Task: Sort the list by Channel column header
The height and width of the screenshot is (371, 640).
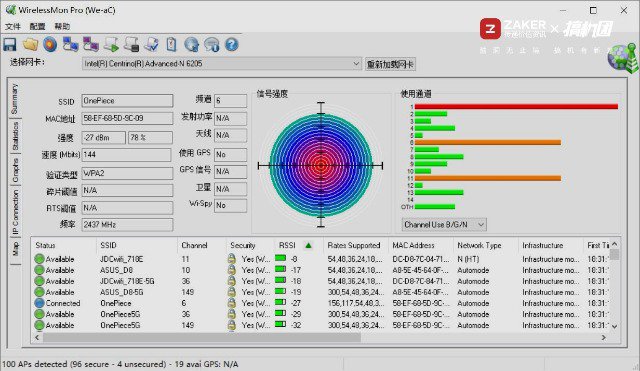Action: [x=202, y=245]
